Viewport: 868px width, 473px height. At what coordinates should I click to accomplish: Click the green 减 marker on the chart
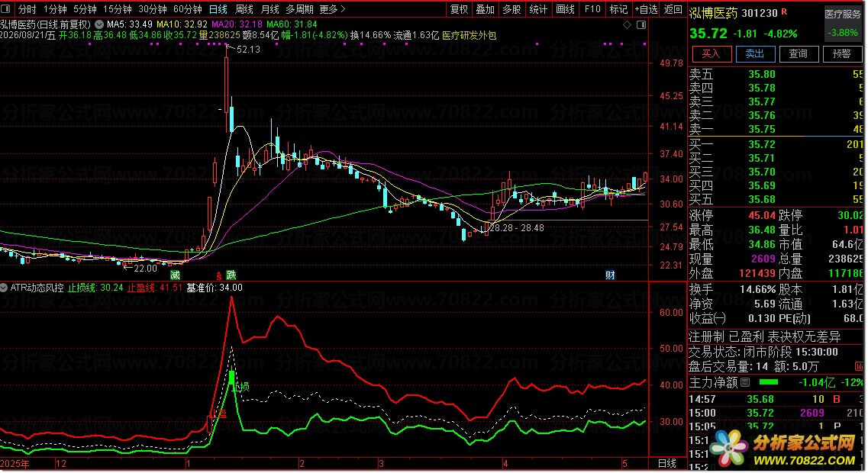[x=175, y=275]
